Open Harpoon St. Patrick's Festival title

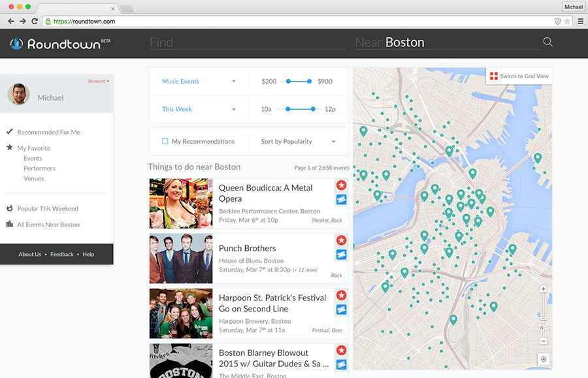click(272, 304)
